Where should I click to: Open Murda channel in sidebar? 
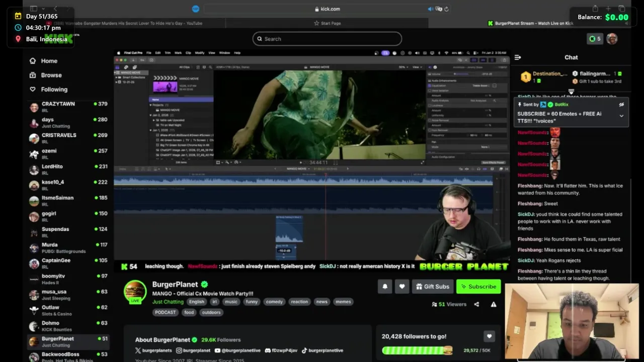click(68, 247)
